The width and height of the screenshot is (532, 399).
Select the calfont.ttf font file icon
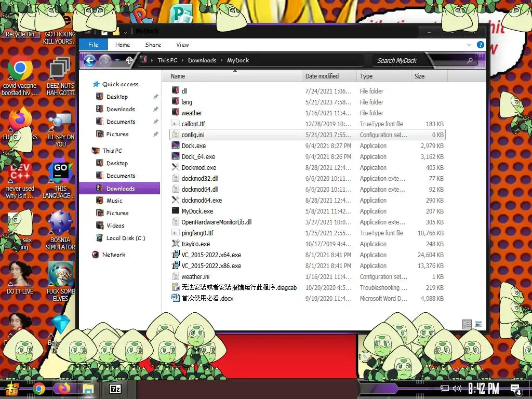[176, 124]
